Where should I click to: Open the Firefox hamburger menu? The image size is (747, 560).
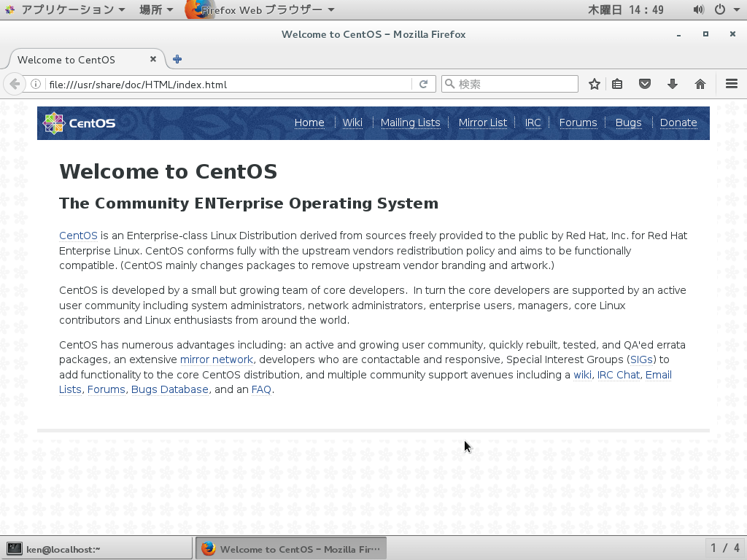[732, 84]
